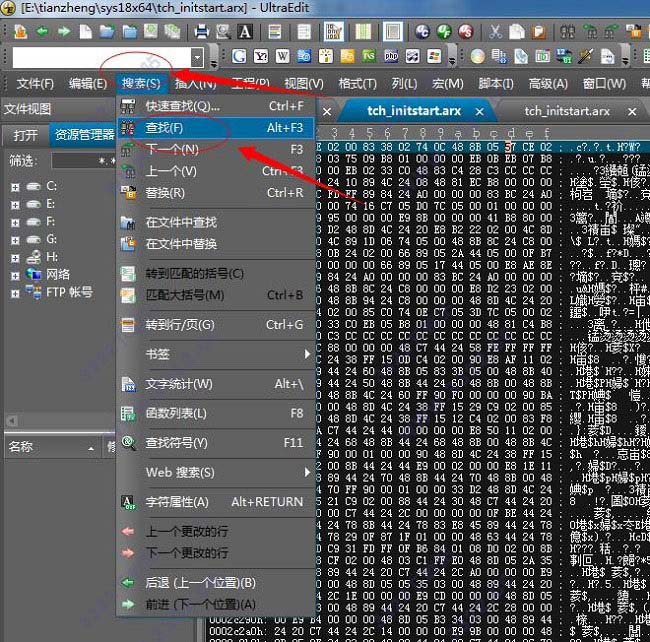Choose 文字统计(W) menu entry
The height and width of the screenshot is (642, 650).
215,384
